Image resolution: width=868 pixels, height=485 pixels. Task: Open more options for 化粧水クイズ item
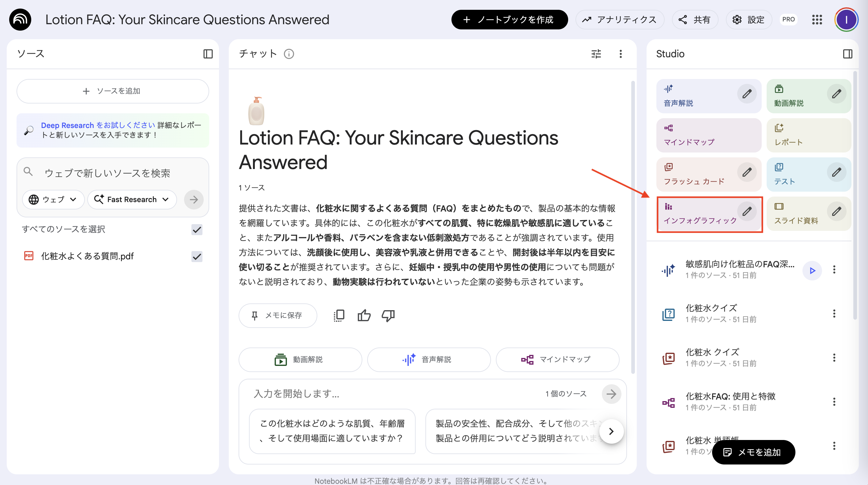tap(834, 314)
